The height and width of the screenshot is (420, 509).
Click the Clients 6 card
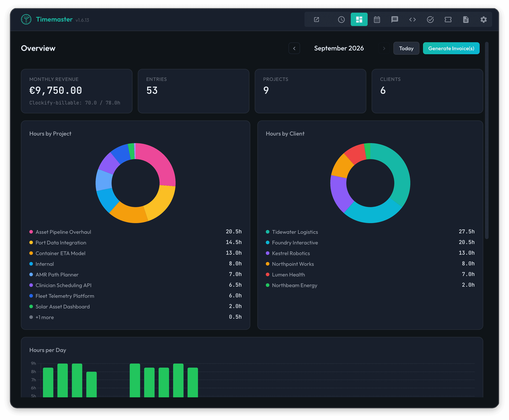pyautogui.click(x=427, y=91)
